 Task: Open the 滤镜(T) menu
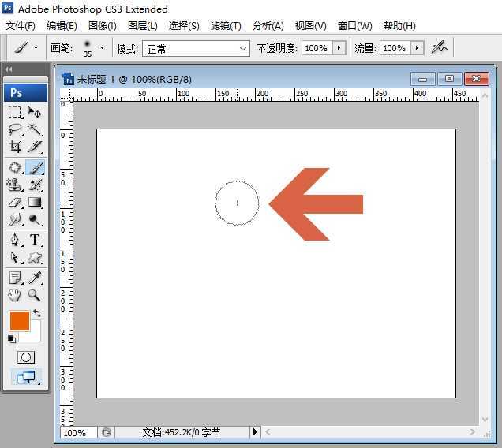coord(226,26)
